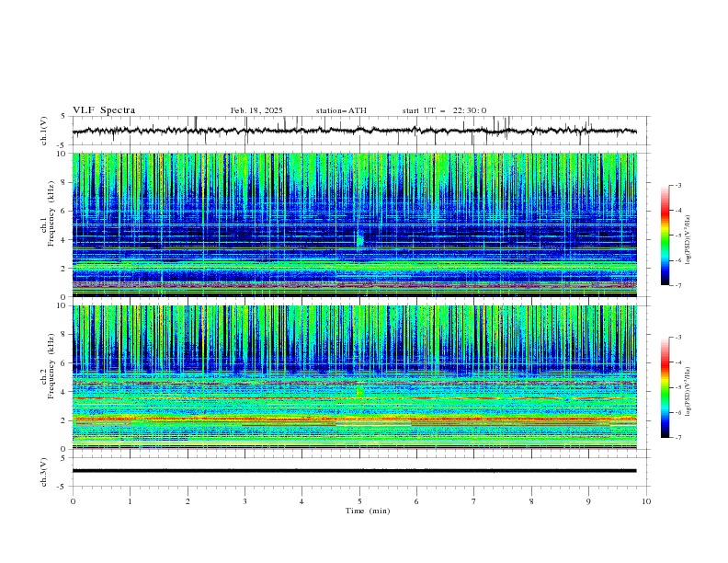Viewport: 728px width, 563px height.
Task: Click the "-5" label on lower colorbar
Action: click(x=678, y=387)
